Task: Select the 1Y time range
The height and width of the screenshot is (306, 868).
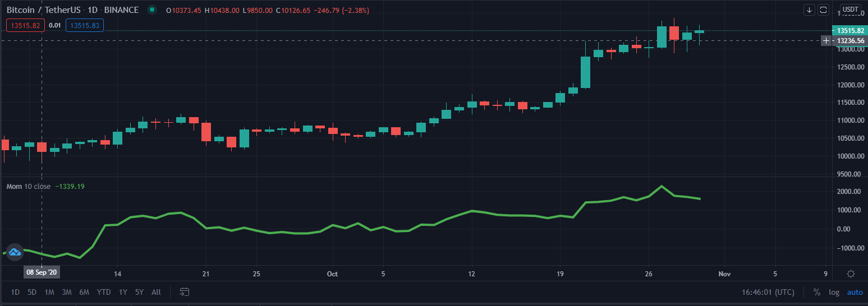Action: pos(123,292)
